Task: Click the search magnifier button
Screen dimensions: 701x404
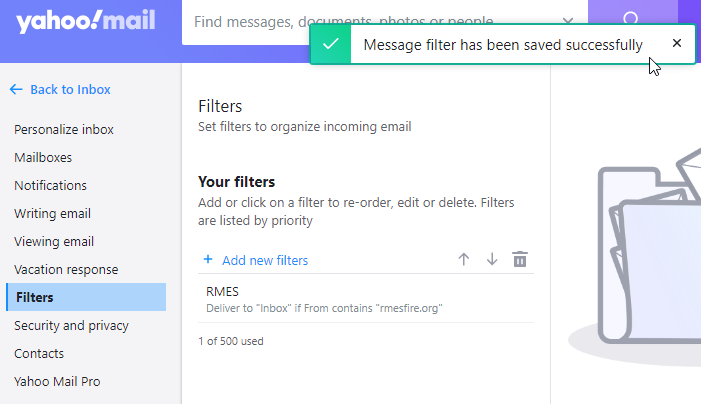Action: coord(631,19)
